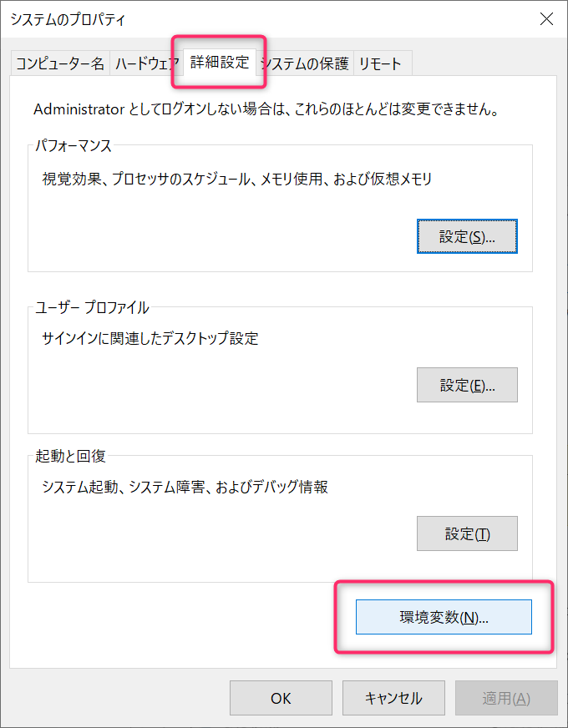Click the 適用(A) button
The width and height of the screenshot is (568, 728).
click(x=506, y=698)
